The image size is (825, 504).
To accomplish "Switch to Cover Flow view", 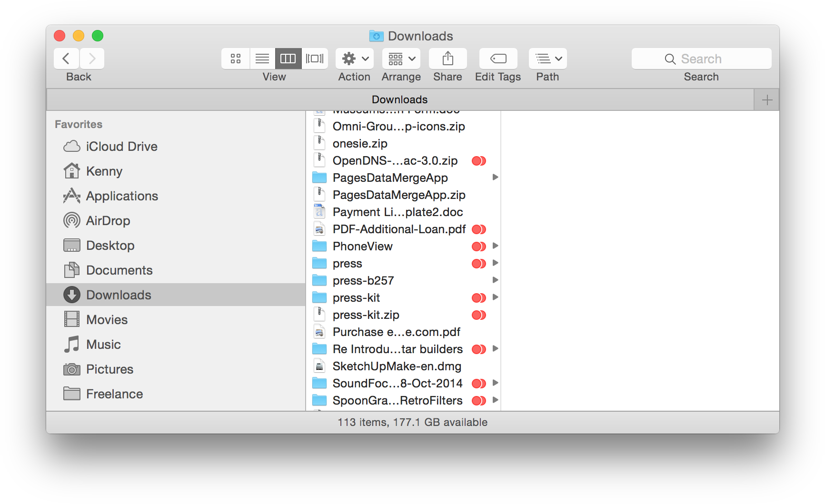I will coord(315,59).
